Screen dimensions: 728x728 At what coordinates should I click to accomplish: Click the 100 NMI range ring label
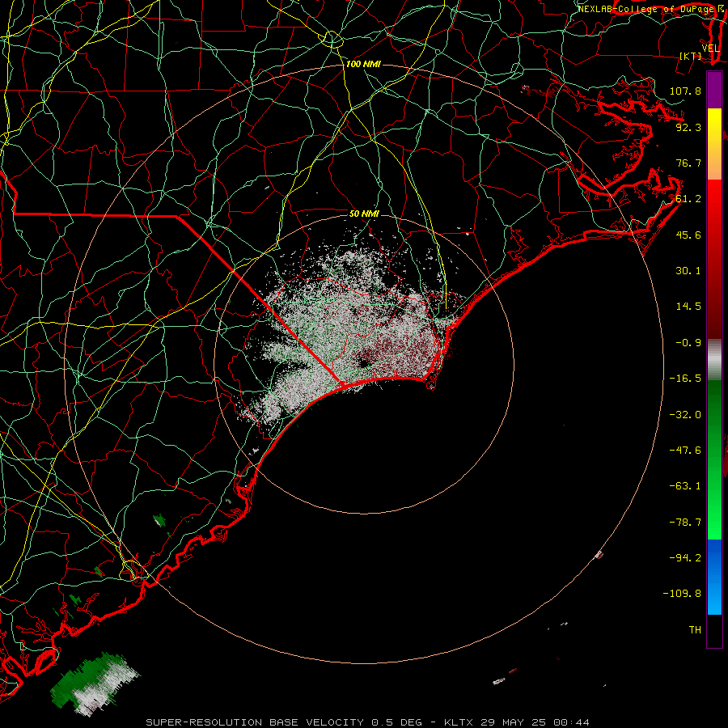[x=363, y=64]
